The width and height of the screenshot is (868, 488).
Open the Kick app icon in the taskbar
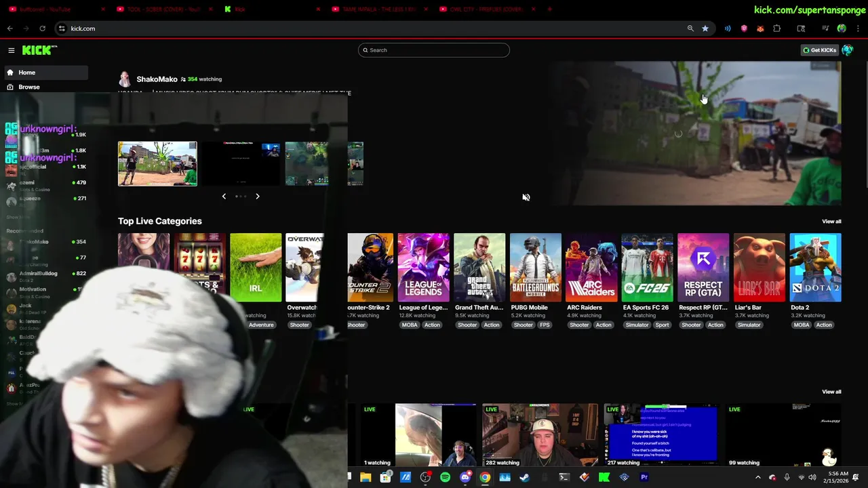point(604,477)
